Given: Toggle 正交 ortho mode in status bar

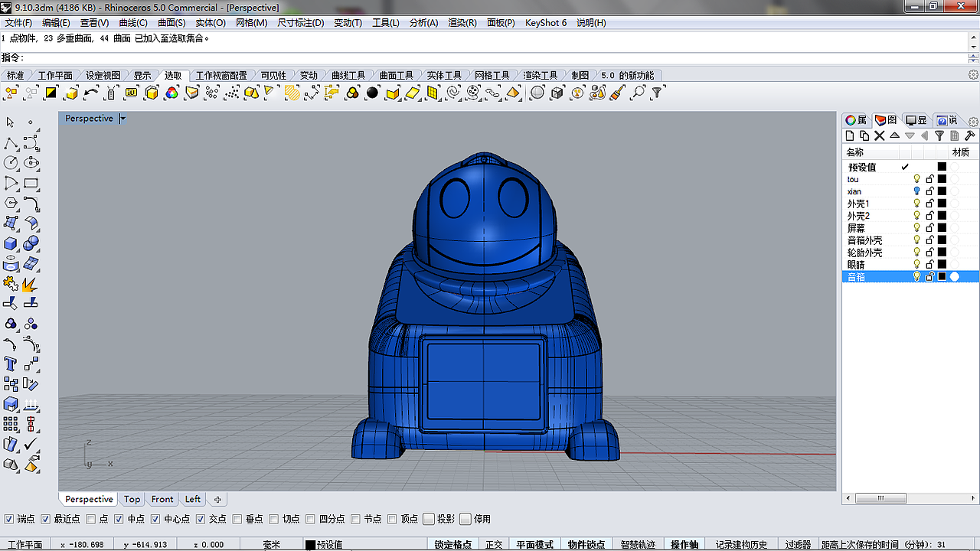Looking at the screenshot, I should point(495,545).
